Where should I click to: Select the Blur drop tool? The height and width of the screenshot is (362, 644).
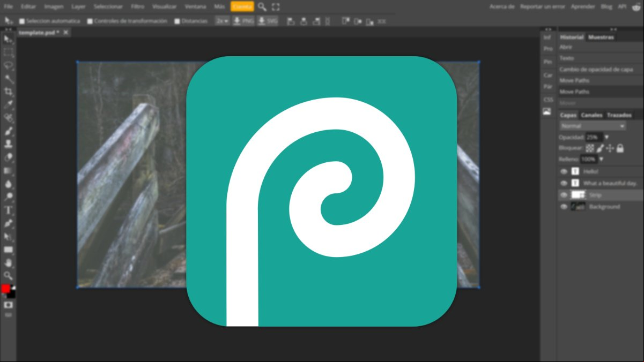tap(9, 184)
